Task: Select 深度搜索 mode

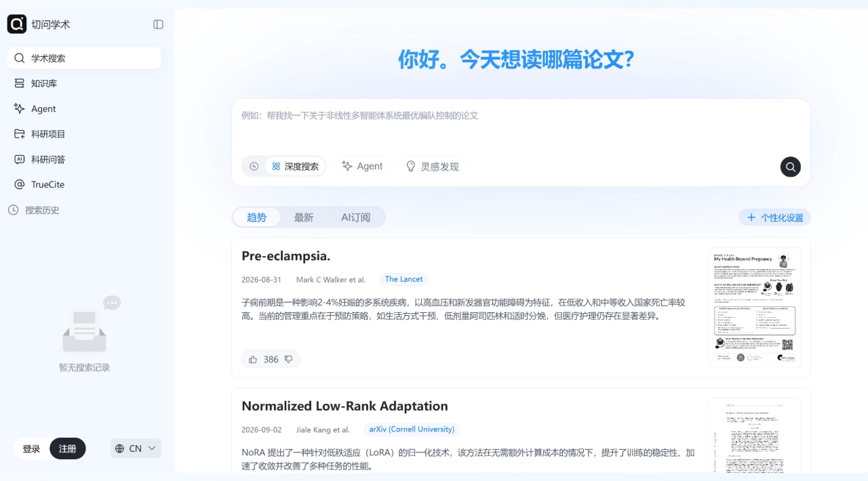Action: pyautogui.click(x=295, y=166)
